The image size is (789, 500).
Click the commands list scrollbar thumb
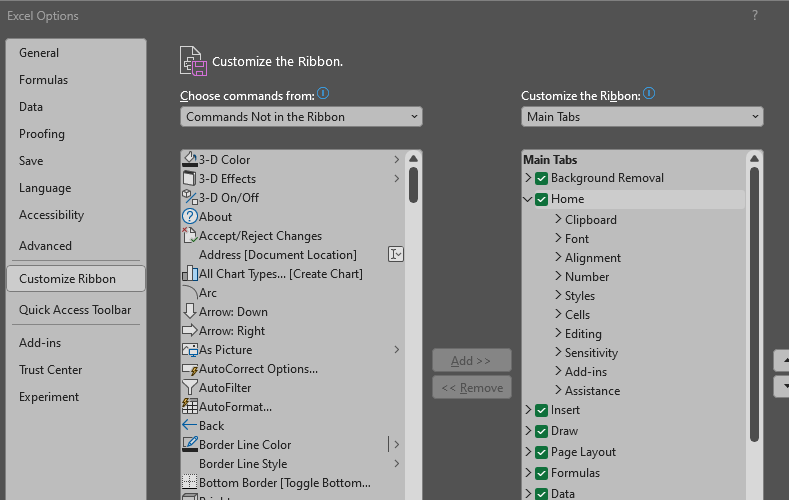click(414, 185)
